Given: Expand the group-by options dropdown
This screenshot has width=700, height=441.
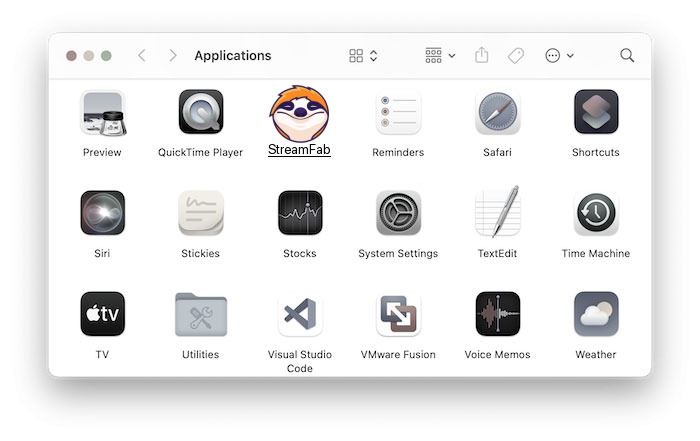Looking at the screenshot, I should 440,56.
